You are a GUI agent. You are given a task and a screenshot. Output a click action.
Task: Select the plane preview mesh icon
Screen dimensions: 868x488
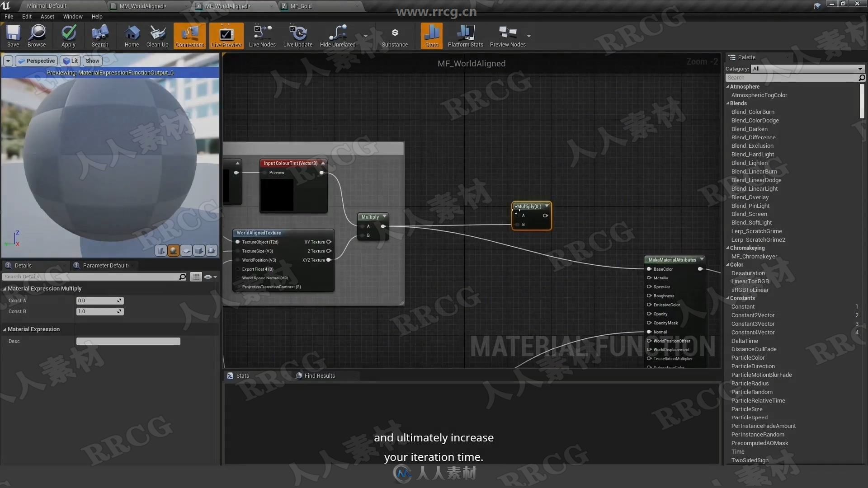(186, 250)
